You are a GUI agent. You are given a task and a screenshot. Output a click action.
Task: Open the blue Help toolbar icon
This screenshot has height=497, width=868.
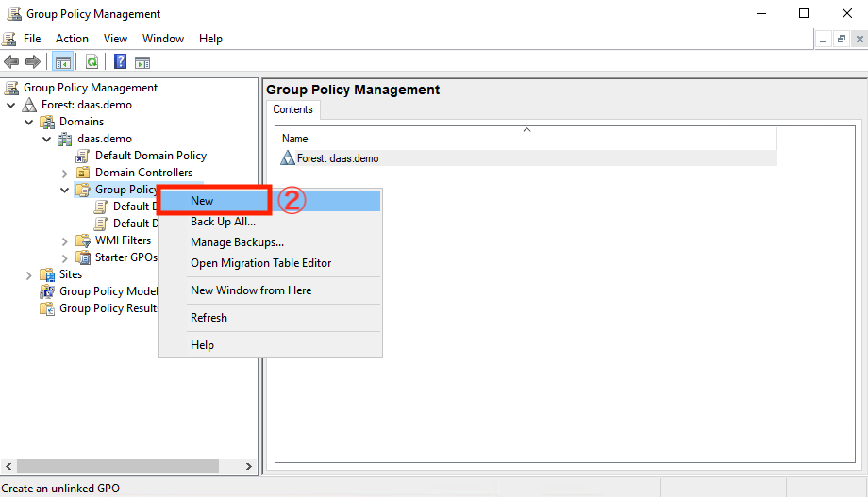[x=120, y=61]
